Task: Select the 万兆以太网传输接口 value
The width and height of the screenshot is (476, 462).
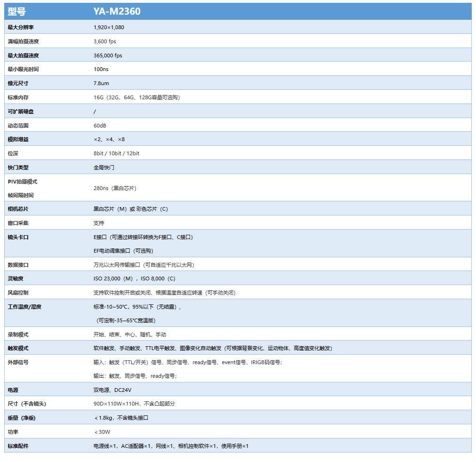Action: click(x=144, y=265)
